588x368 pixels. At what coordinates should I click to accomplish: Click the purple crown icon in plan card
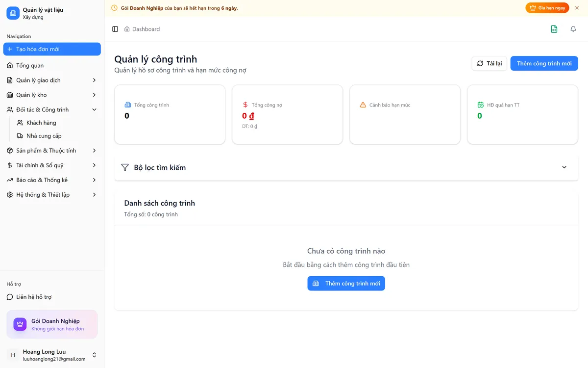[20, 324]
